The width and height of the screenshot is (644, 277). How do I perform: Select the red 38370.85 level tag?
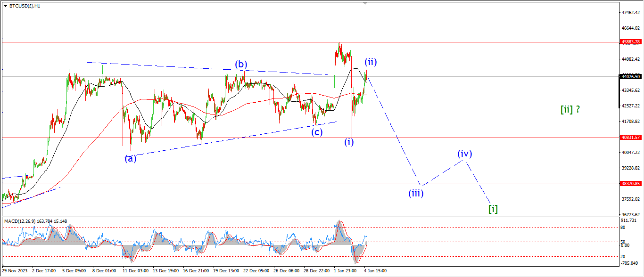point(630,184)
